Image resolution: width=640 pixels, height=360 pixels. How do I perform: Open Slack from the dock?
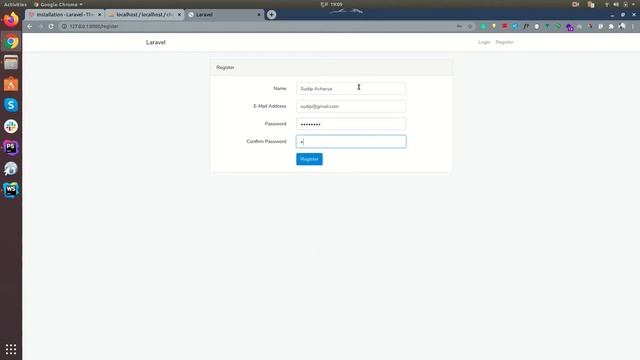pyautogui.click(x=11, y=126)
